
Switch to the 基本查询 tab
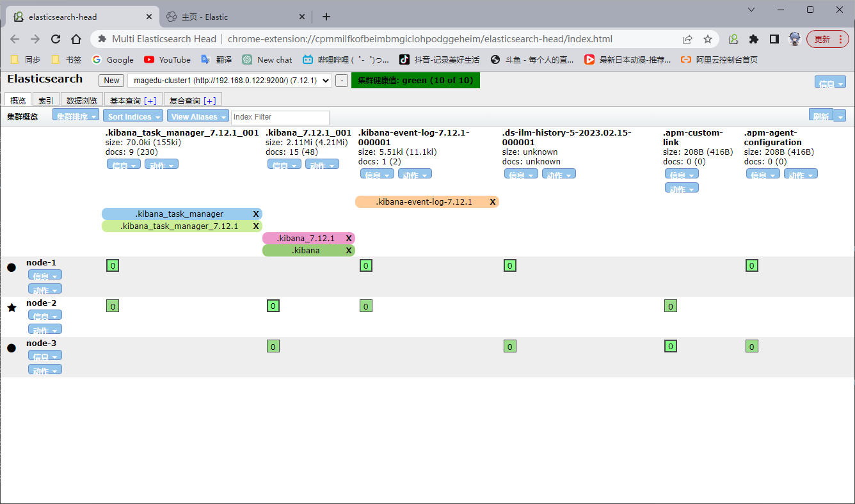(x=125, y=100)
